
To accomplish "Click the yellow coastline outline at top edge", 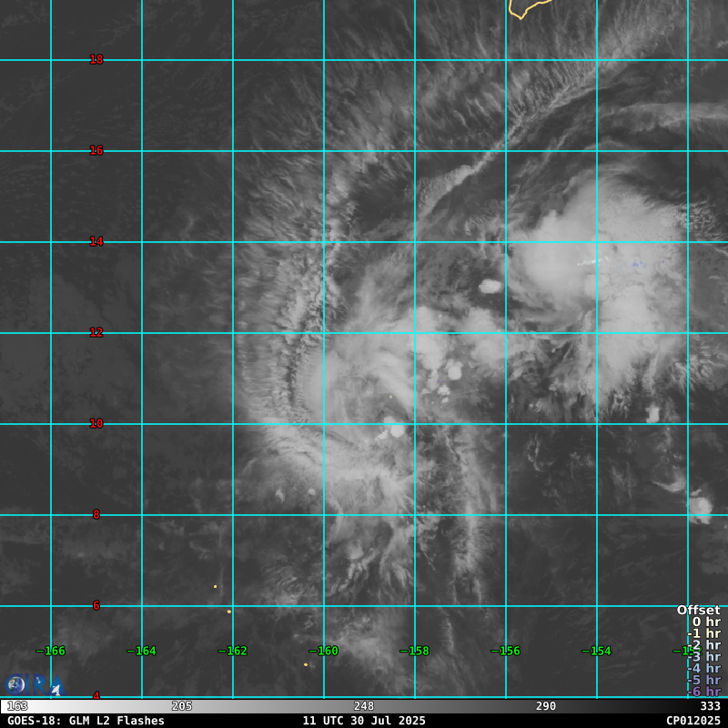I will pyautogui.click(x=528, y=9).
